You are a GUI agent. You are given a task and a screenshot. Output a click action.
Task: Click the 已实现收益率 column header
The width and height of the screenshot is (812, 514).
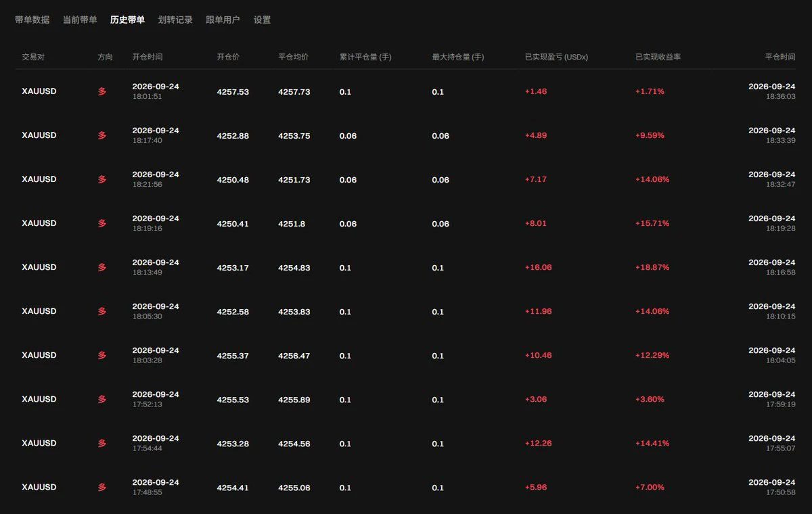(x=658, y=57)
